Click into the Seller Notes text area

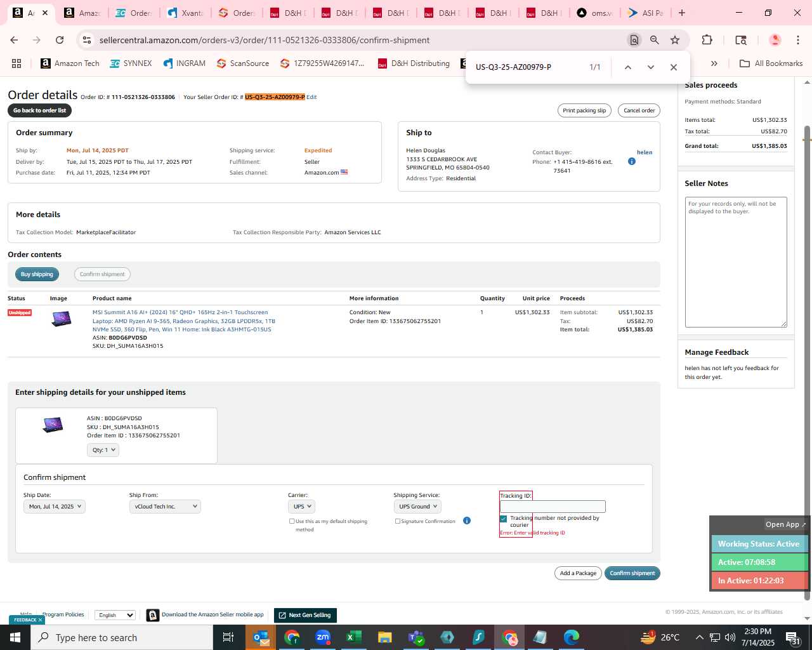click(736, 262)
